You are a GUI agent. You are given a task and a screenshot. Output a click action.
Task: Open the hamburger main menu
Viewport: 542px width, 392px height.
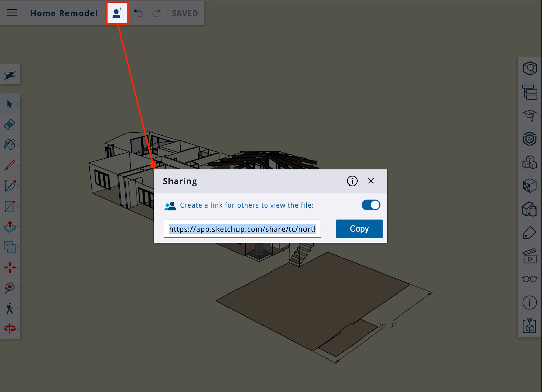(x=12, y=13)
